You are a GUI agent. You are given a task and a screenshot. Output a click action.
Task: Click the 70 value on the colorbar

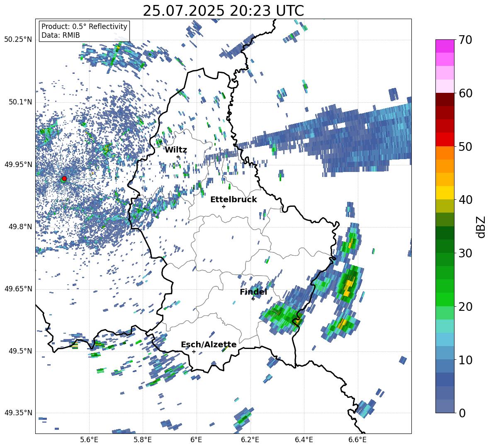[465, 40]
